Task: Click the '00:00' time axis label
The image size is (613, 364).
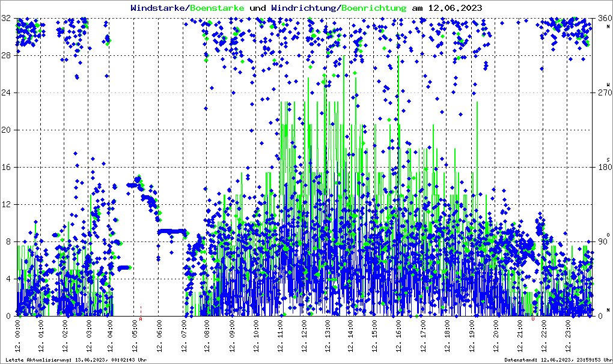Action: [x=17, y=330]
